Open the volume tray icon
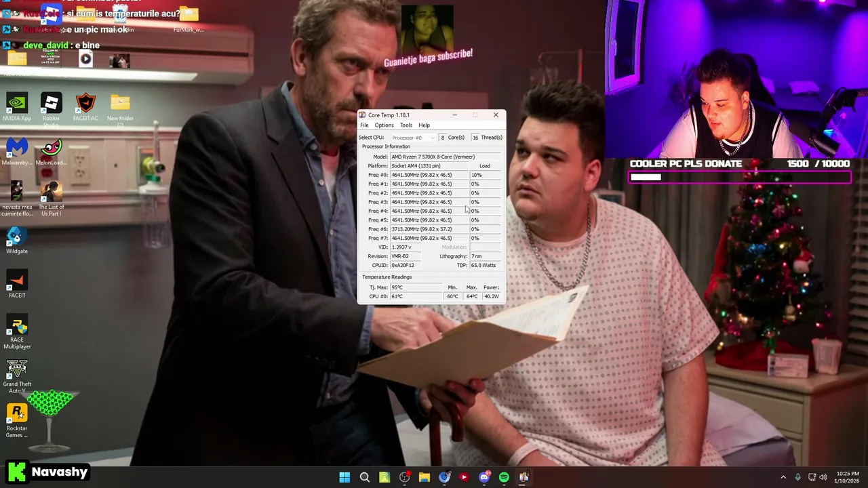This screenshot has width=868, height=488. pyautogui.click(x=824, y=477)
